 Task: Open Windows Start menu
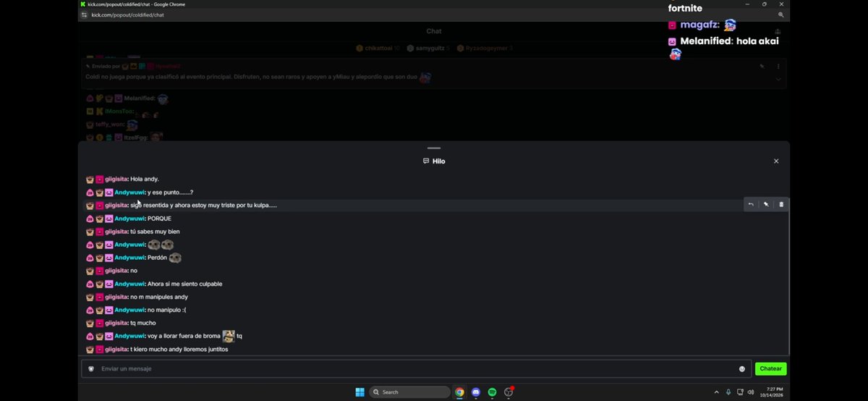[x=359, y=392]
